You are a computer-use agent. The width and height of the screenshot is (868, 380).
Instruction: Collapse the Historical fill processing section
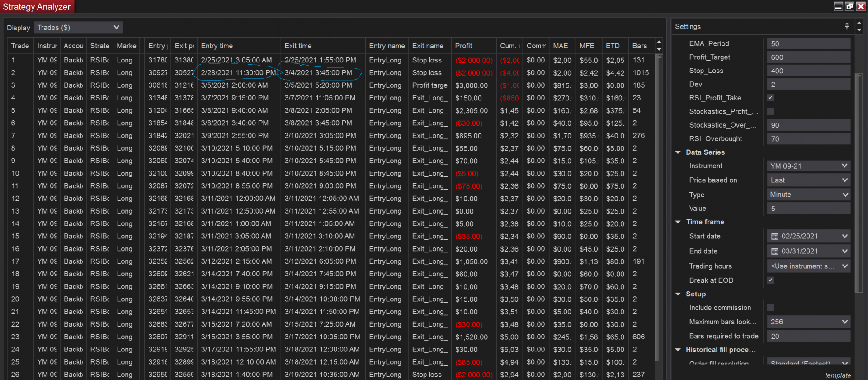pos(678,350)
